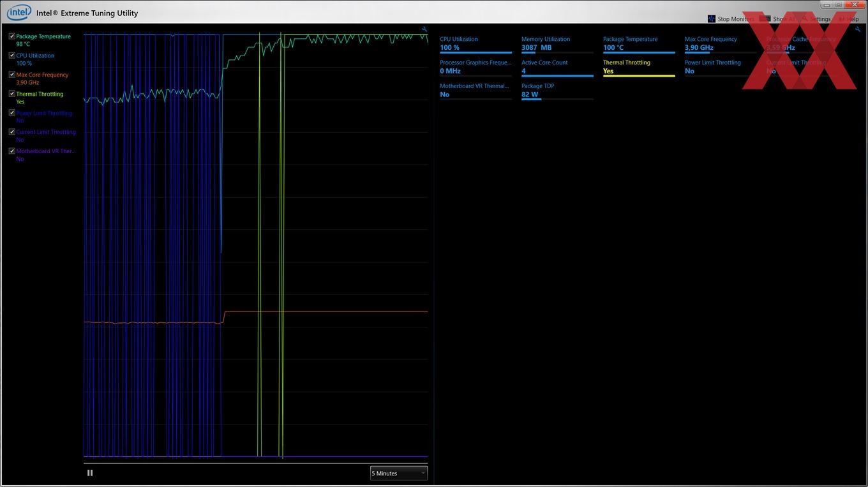Select the Package Temperature 100 °C tile
Viewport: 868px width, 487px height.
(639, 44)
